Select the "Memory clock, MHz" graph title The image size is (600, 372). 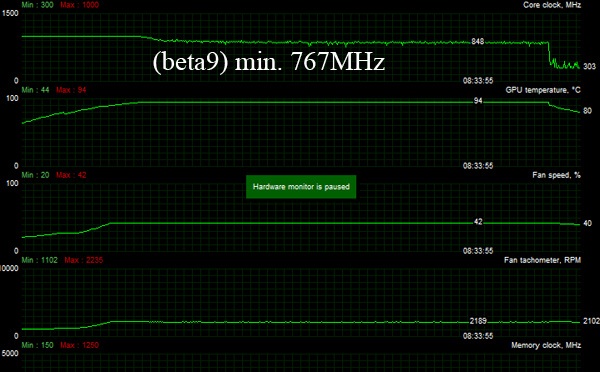coord(546,345)
